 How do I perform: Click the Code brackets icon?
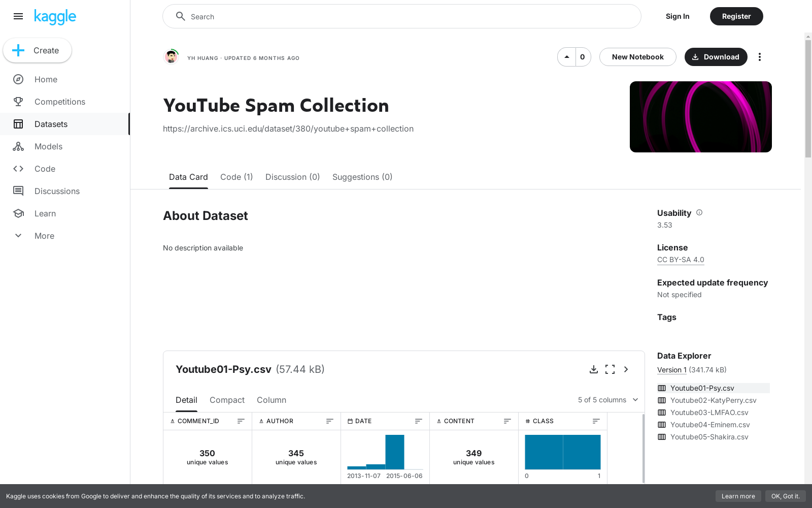18,169
